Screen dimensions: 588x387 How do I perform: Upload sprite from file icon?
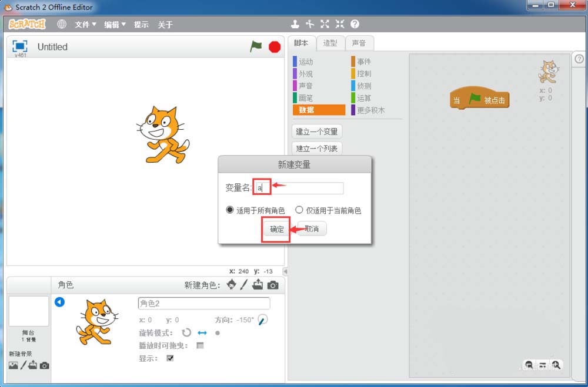(258, 285)
